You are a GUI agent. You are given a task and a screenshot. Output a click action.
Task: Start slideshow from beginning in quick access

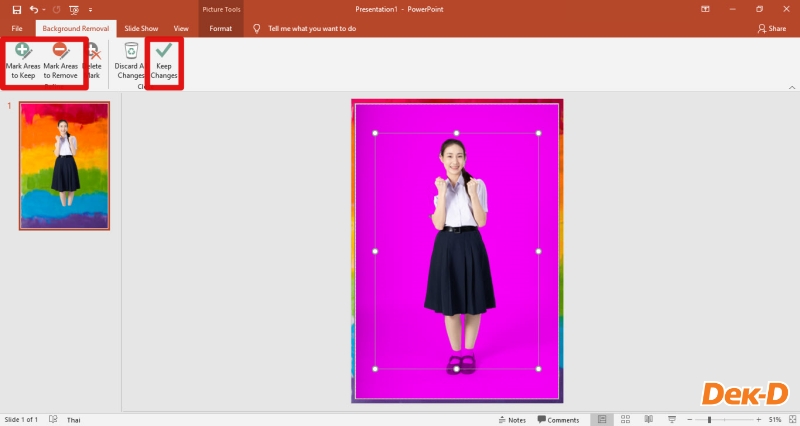tap(73, 9)
